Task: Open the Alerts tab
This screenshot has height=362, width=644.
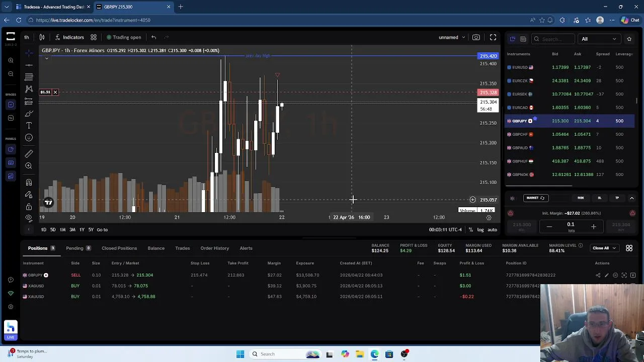Action: pyautogui.click(x=246, y=248)
